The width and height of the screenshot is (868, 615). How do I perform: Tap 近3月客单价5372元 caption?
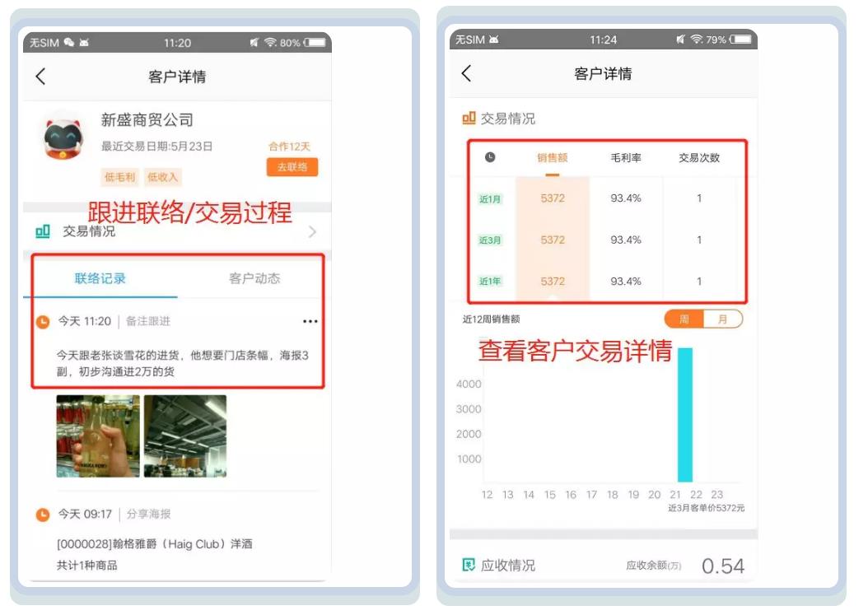tap(706, 508)
